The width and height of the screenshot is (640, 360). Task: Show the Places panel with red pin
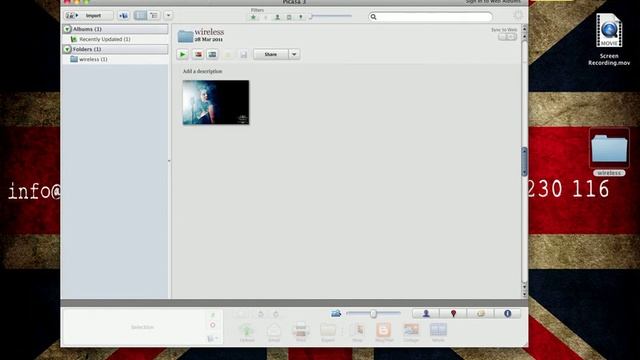[x=453, y=313]
